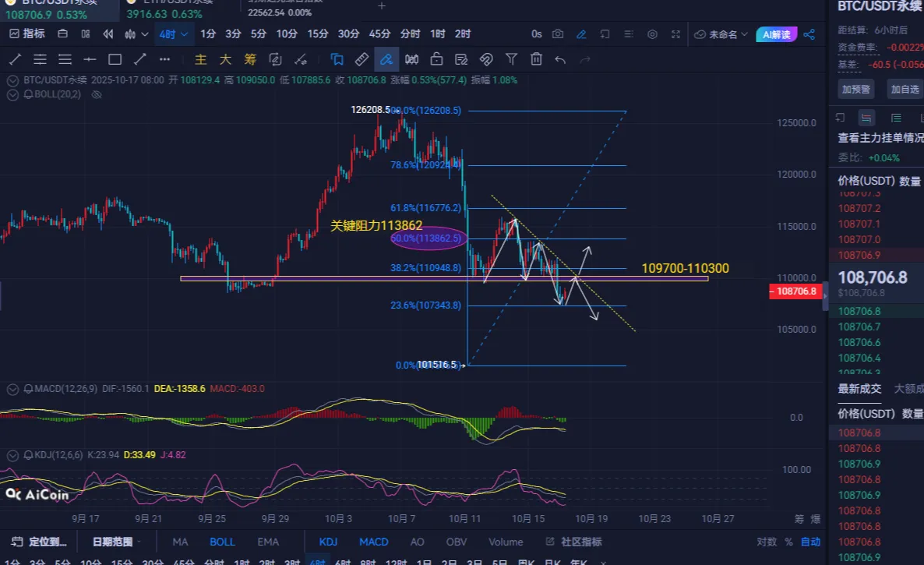Screen dimensions: 924x565
Task: Click the settings hexagon icon
Action: (652, 34)
